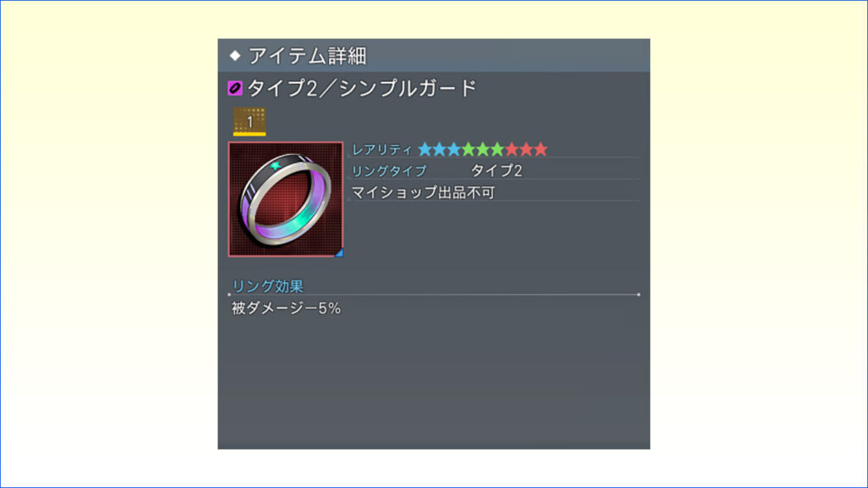Click the gold level 1 badge icon
Image resolution: width=868 pixels, height=488 pixels.
250,122
